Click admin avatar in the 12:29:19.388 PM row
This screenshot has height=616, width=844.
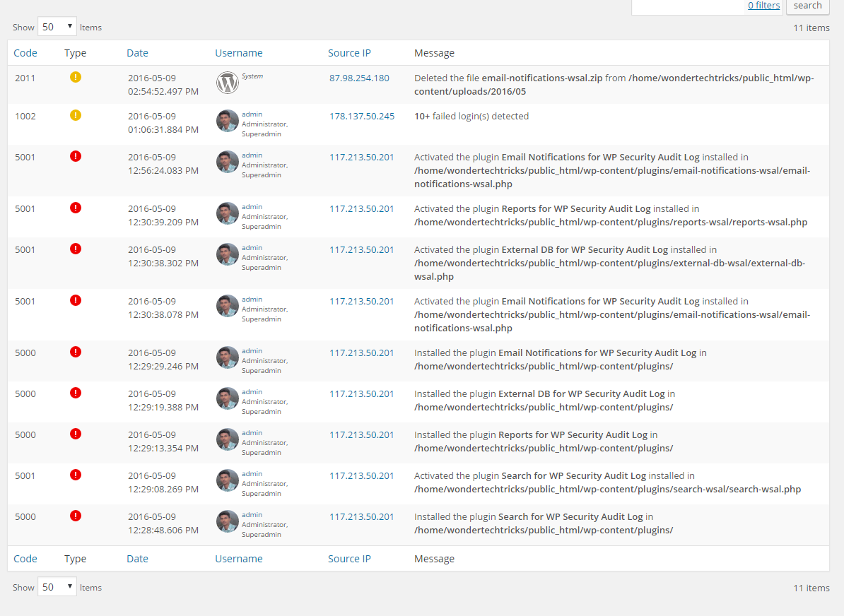click(x=227, y=398)
